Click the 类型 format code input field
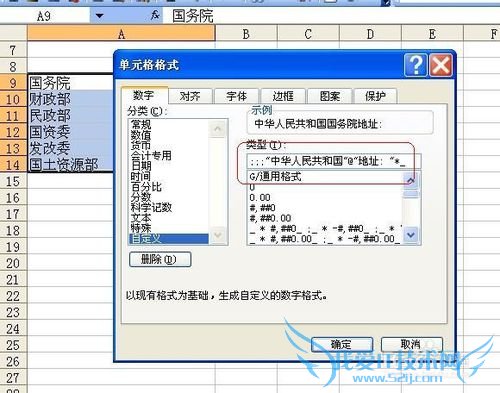 tap(334, 162)
